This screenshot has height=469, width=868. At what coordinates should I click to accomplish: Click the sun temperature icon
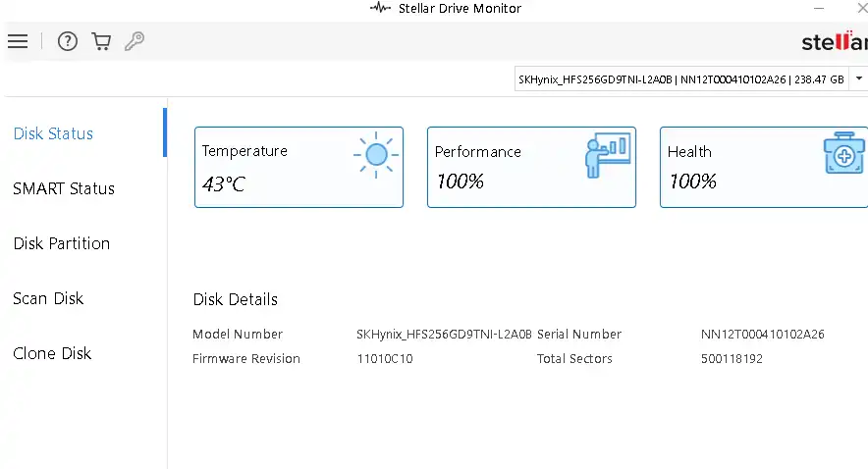tap(375, 155)
